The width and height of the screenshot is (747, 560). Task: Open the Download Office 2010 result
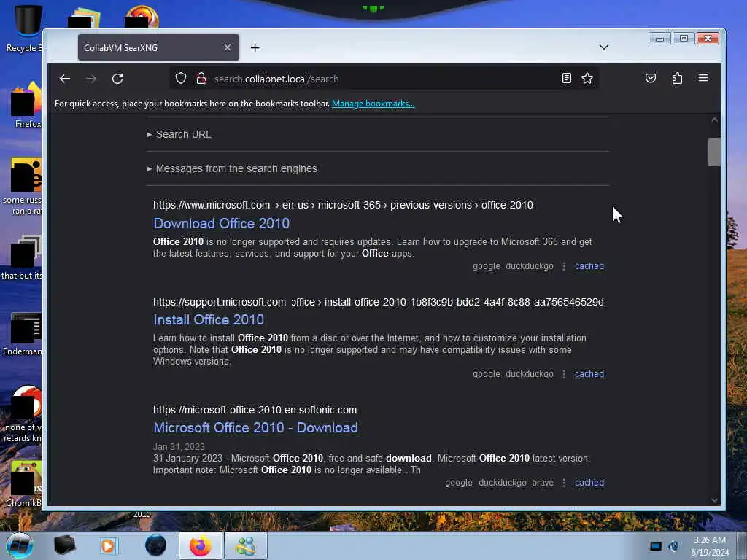222,223
